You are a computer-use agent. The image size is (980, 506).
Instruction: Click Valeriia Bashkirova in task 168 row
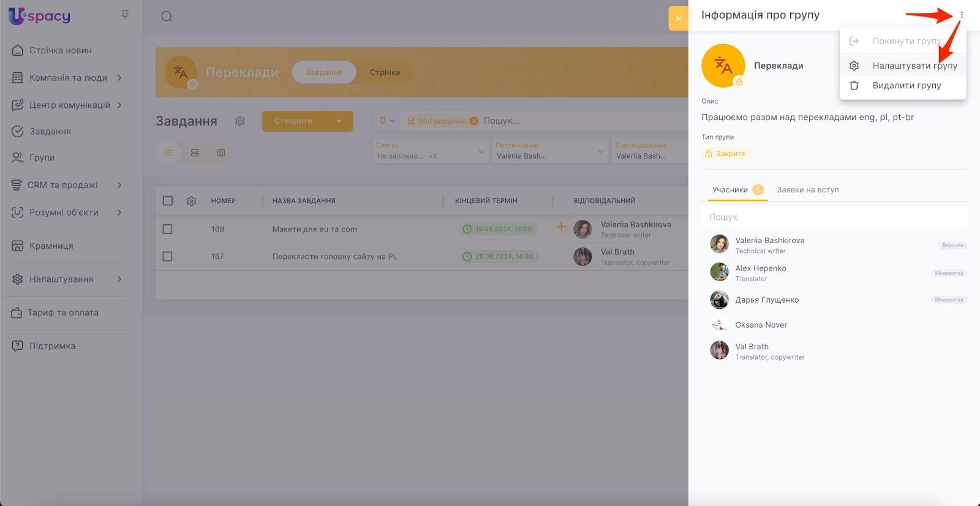636,225
